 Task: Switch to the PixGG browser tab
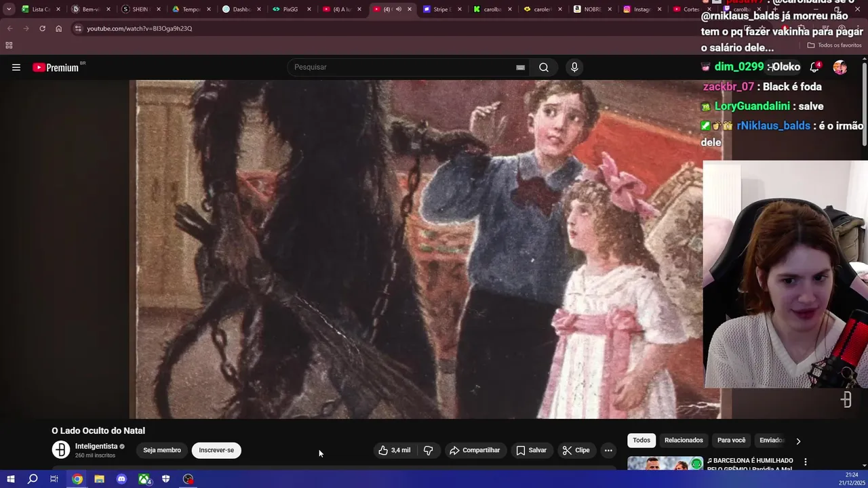click(x=290, y=9)
